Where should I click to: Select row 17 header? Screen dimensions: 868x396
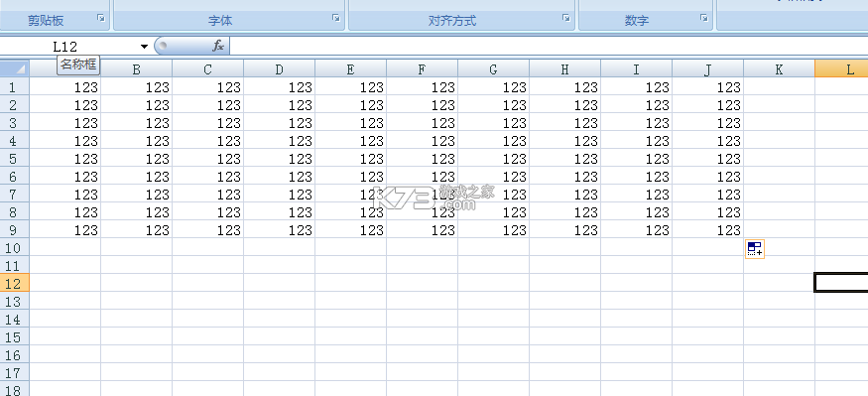15,373
